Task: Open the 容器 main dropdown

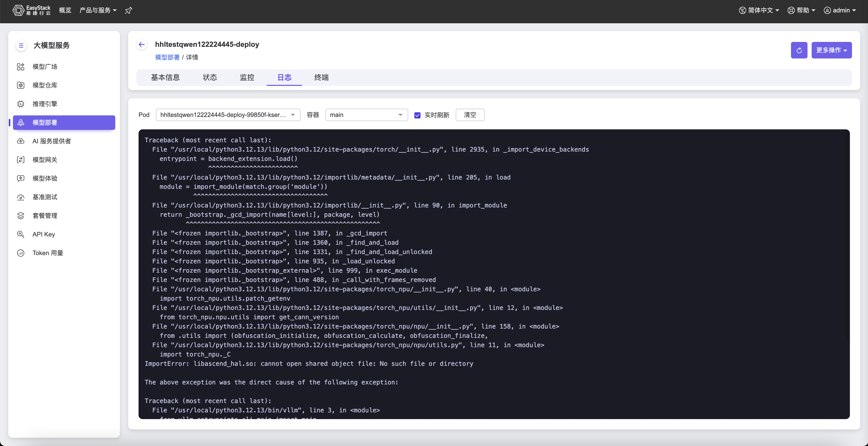Action: click(x=366, y=115)
